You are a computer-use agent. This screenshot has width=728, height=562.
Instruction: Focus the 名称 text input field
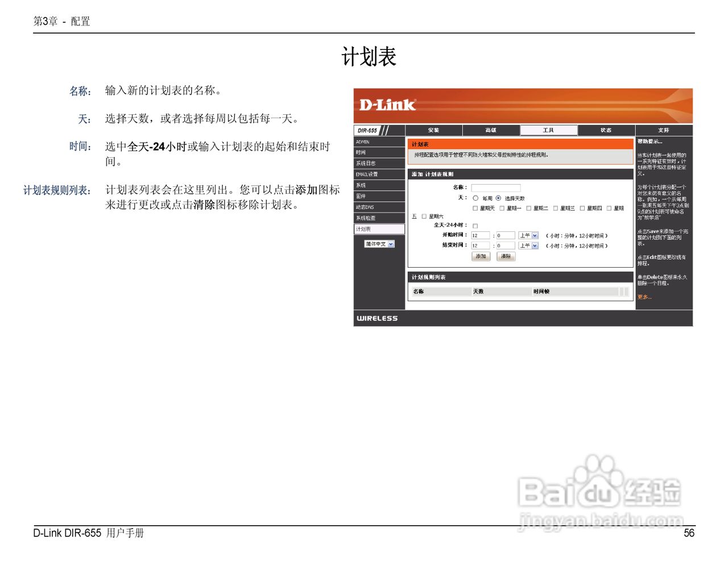click(496, 188)
